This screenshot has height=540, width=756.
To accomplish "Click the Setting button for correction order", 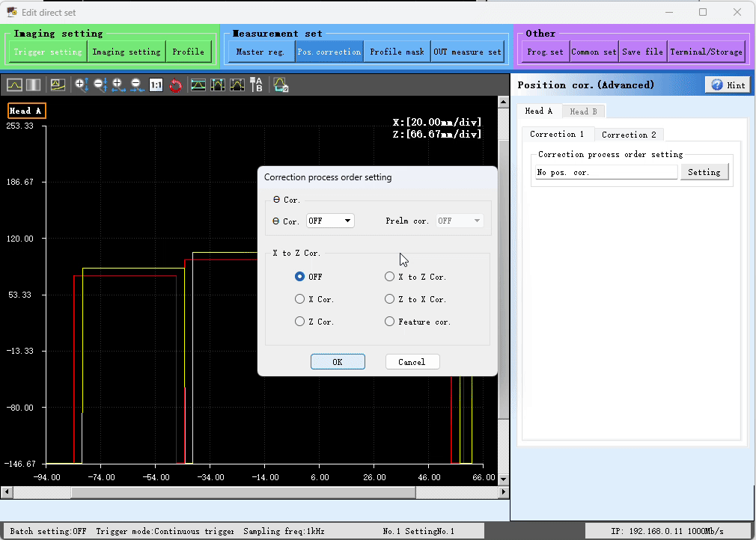I will (704, 172).
